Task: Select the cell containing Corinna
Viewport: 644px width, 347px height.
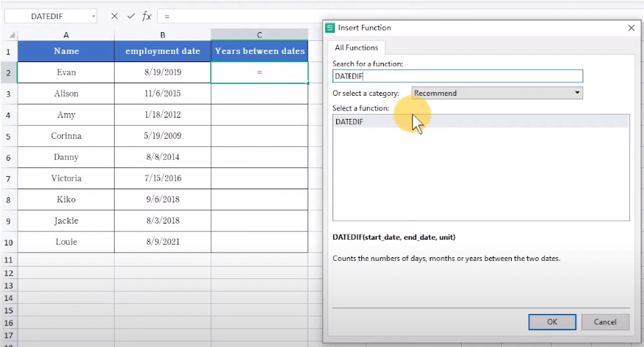Action: click(66, 136)
